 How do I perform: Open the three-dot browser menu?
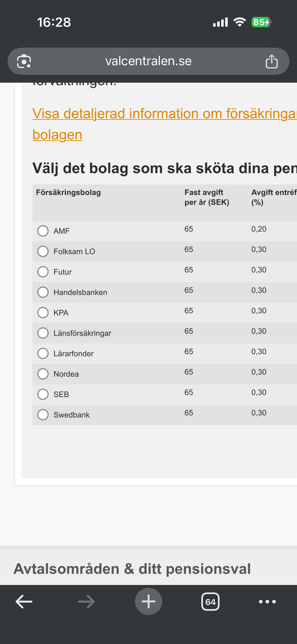coord(267,602)
